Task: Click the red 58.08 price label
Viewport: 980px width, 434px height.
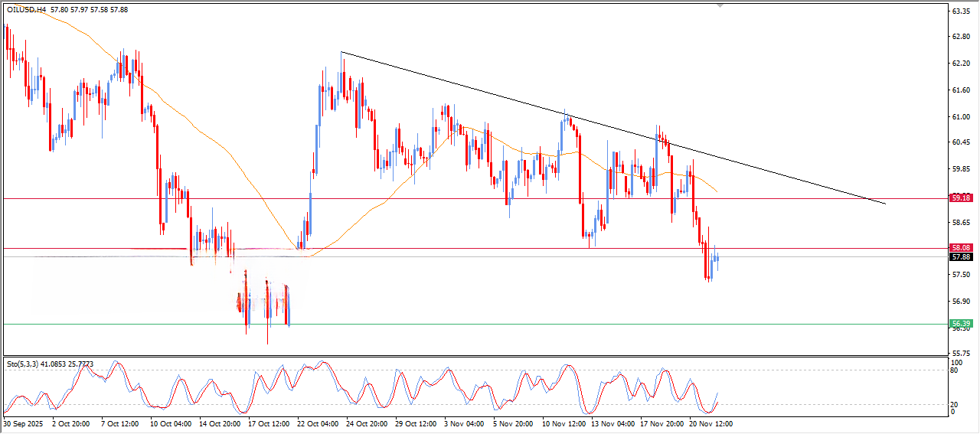Action: point(961,248)
